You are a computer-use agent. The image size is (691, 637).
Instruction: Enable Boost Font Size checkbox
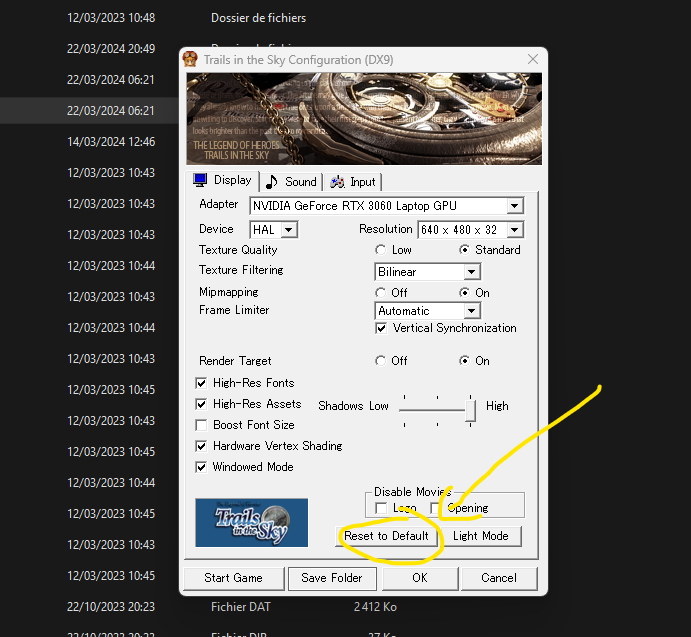(202, 425)
